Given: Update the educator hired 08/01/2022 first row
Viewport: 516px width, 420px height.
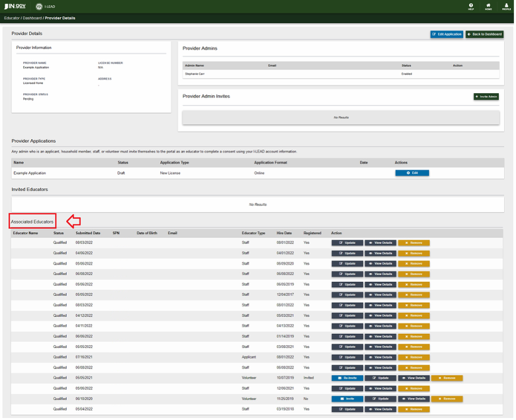Looking at the screenshot, I should pos(347,243).
